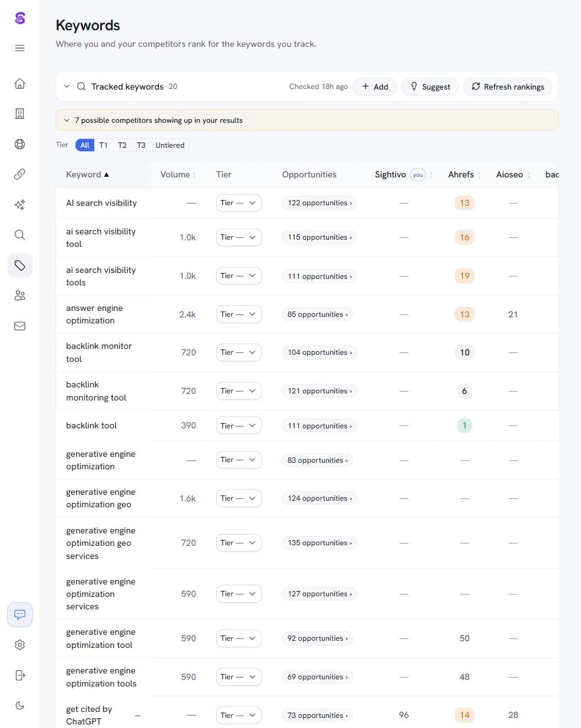Open the sparkles AI icon in sidebar
This screenshot has width=581, height=728.
point(20,205)
